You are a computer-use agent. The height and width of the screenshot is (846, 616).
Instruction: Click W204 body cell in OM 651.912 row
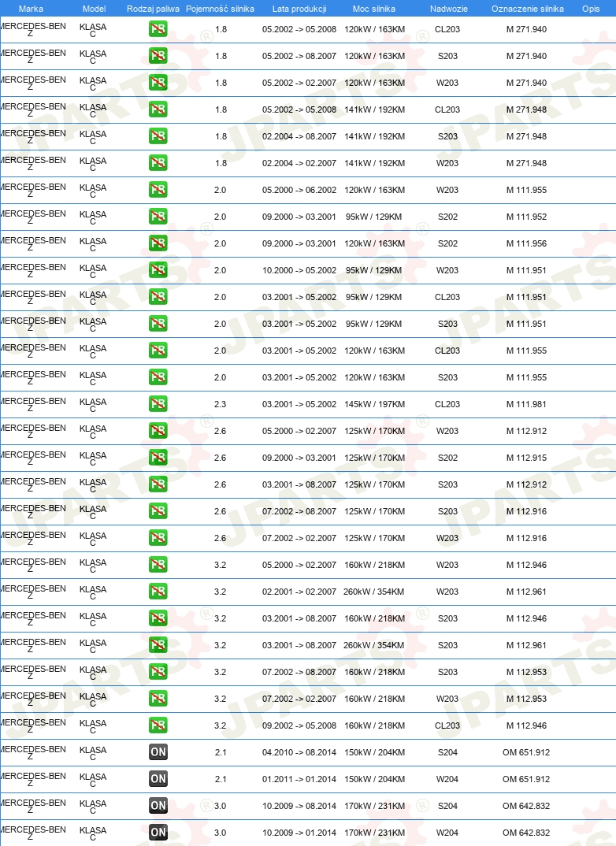click(x=447, y=779)
